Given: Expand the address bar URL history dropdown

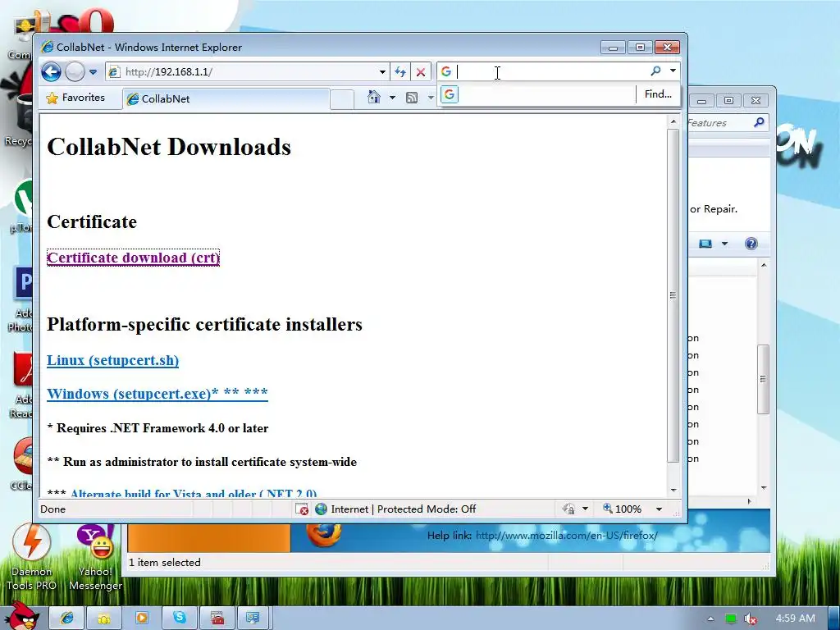Looking at the screenshot, I should 382,72.
